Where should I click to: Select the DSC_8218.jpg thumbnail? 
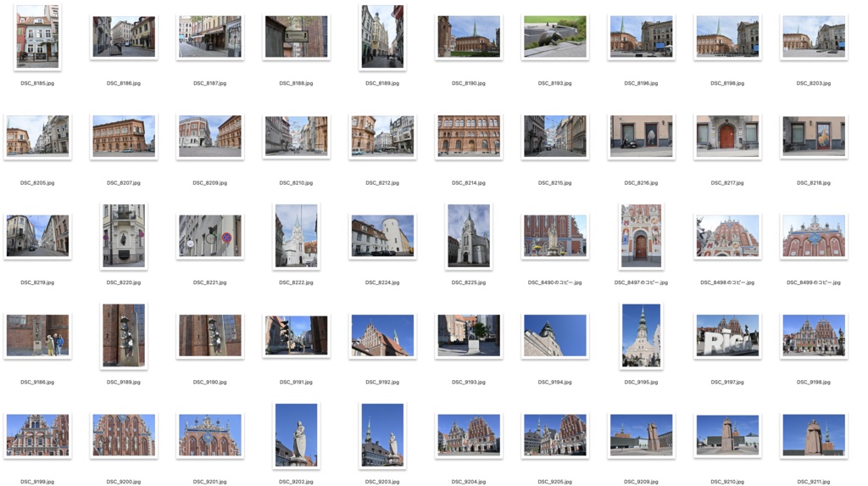point(814,136)
